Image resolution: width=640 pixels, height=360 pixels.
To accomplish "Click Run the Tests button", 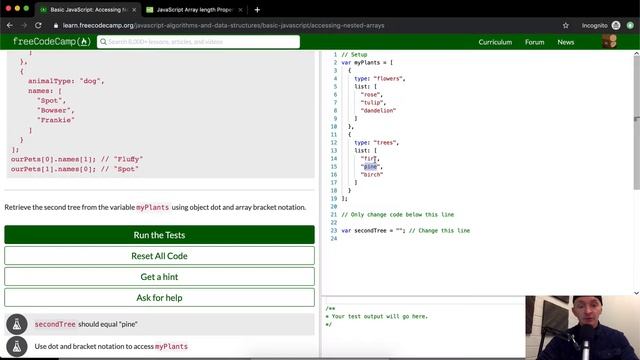I will tap(159, 235).
